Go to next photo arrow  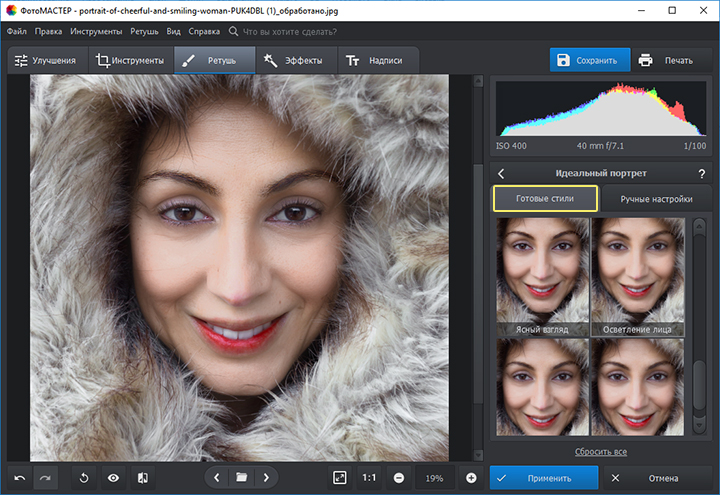265,478
